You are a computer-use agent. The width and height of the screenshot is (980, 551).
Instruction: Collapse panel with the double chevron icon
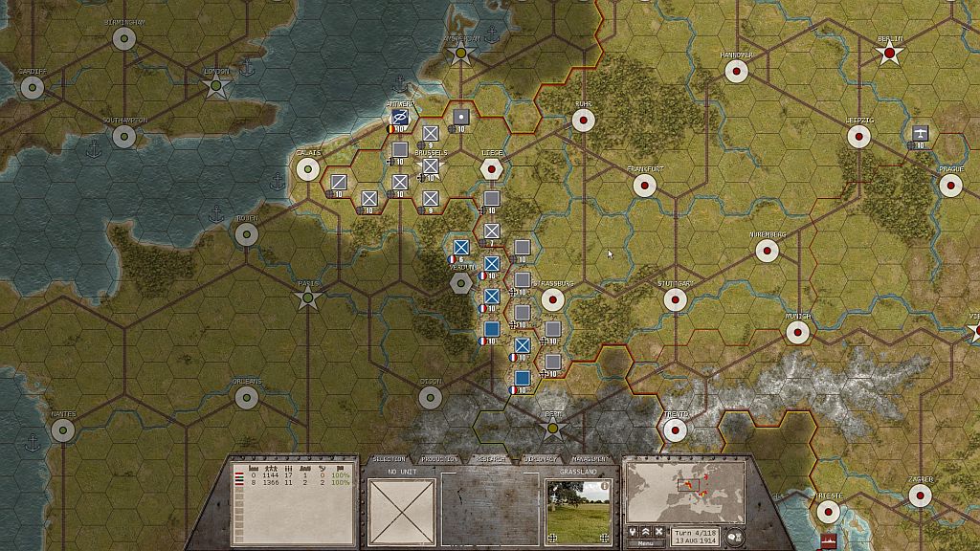pos(646,532)
